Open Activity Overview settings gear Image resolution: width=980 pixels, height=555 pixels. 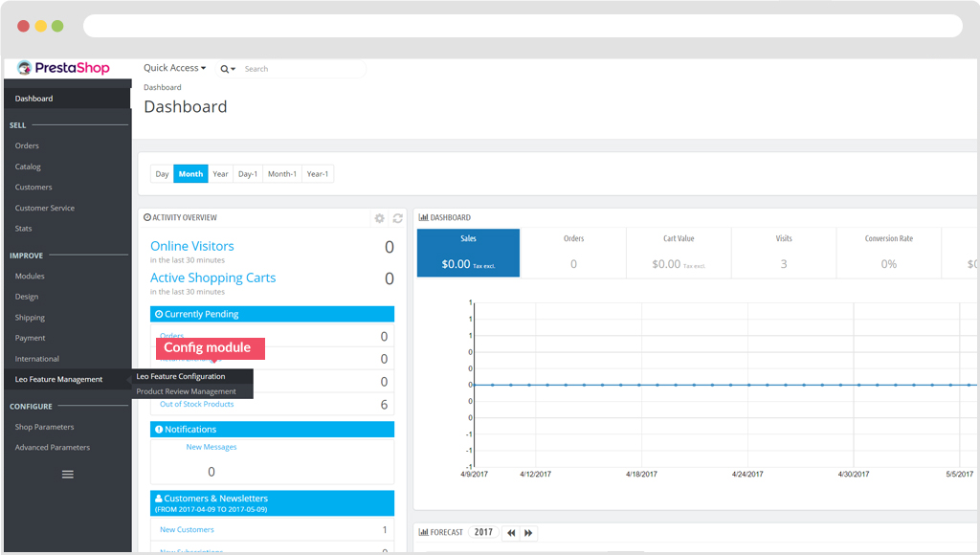point(379,218)
